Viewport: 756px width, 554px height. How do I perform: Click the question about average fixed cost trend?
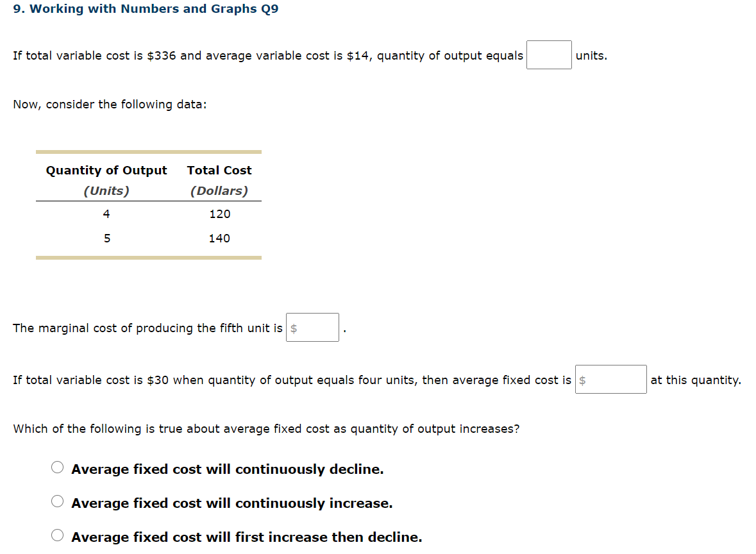click(265, 428)
